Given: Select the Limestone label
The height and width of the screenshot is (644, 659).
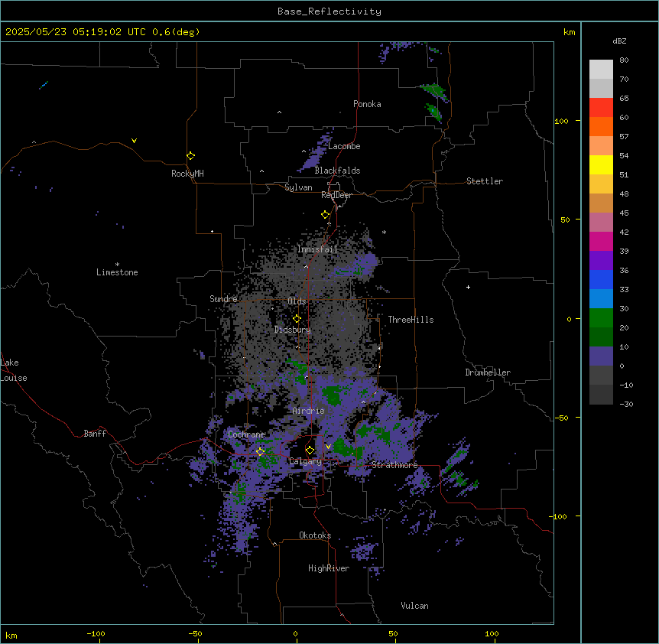Looking at the screenshot, I should (117, 272).
